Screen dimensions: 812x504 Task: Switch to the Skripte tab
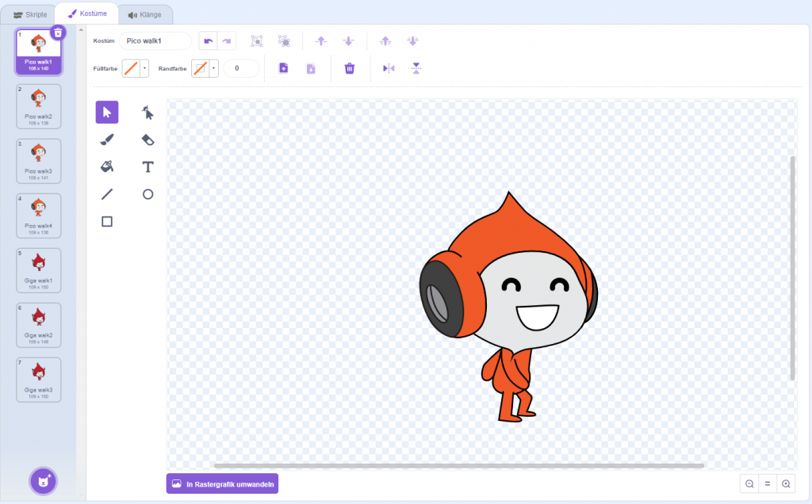coord(30,14)
